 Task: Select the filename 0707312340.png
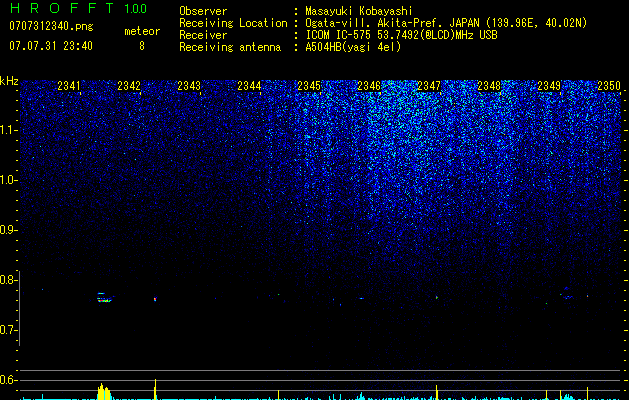click(x=51, y=27)
